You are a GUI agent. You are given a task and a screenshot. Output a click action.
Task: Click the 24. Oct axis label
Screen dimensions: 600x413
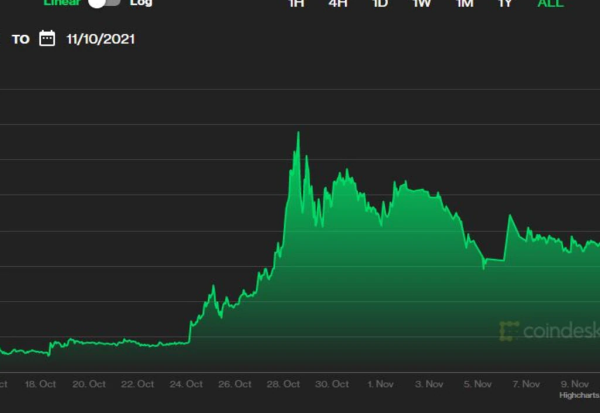(x=187, y=384)
